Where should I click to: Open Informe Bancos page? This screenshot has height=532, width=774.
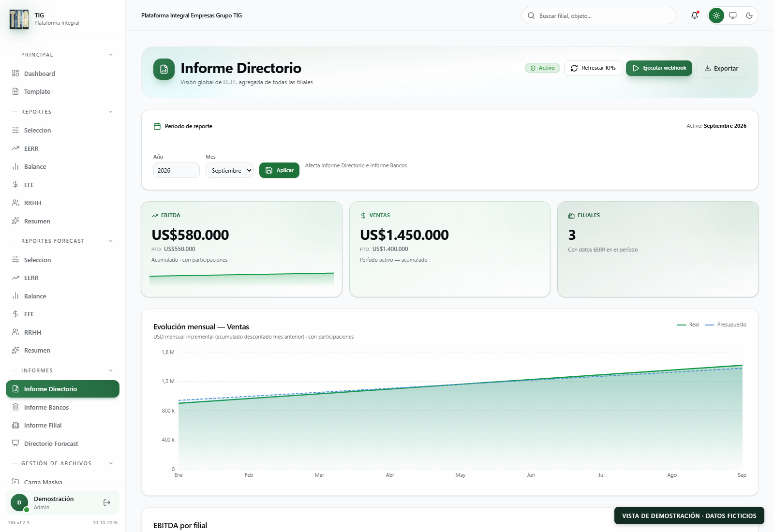pyautogui.click(x=62, y=407)
